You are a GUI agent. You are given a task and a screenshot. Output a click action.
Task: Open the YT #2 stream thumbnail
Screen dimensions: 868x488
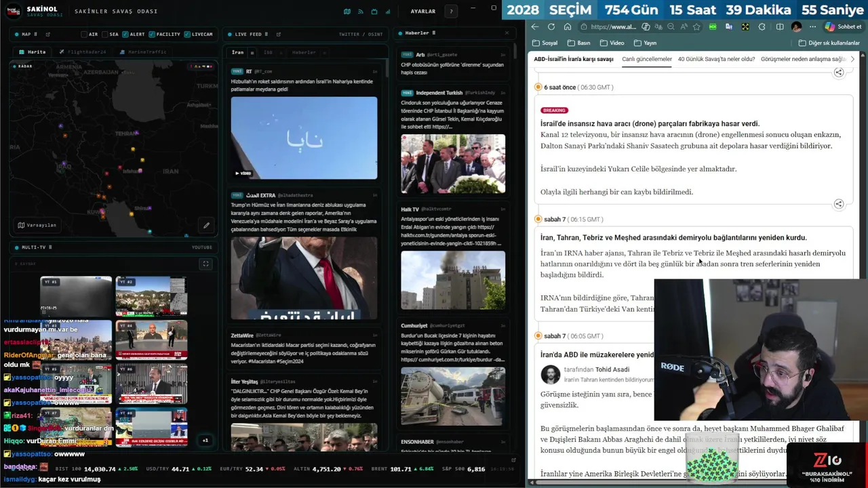[x=151, y=296]
